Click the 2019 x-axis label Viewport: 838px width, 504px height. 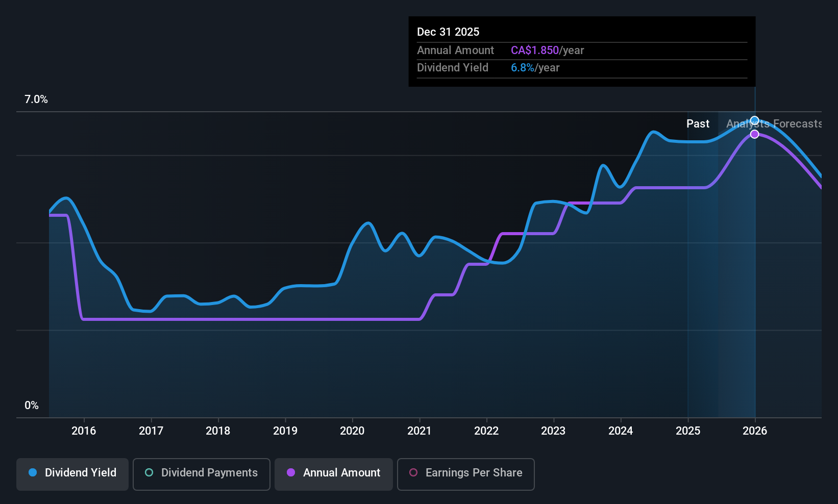[x=285, y=431]
